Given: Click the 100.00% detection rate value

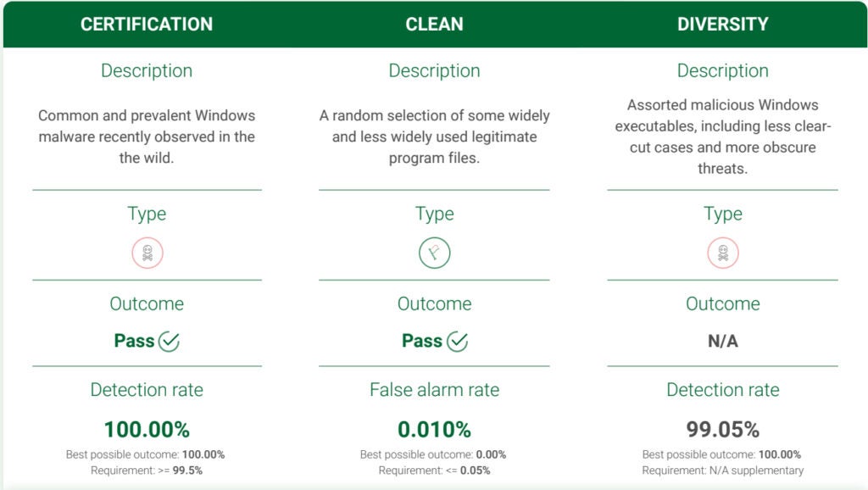Looking at the screenshot, I should (147, 429).
